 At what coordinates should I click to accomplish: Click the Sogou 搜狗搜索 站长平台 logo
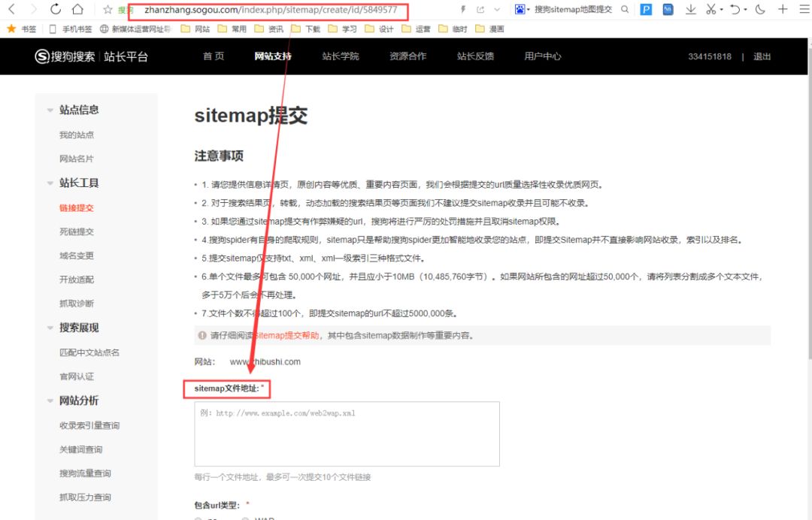coord(91,56)
